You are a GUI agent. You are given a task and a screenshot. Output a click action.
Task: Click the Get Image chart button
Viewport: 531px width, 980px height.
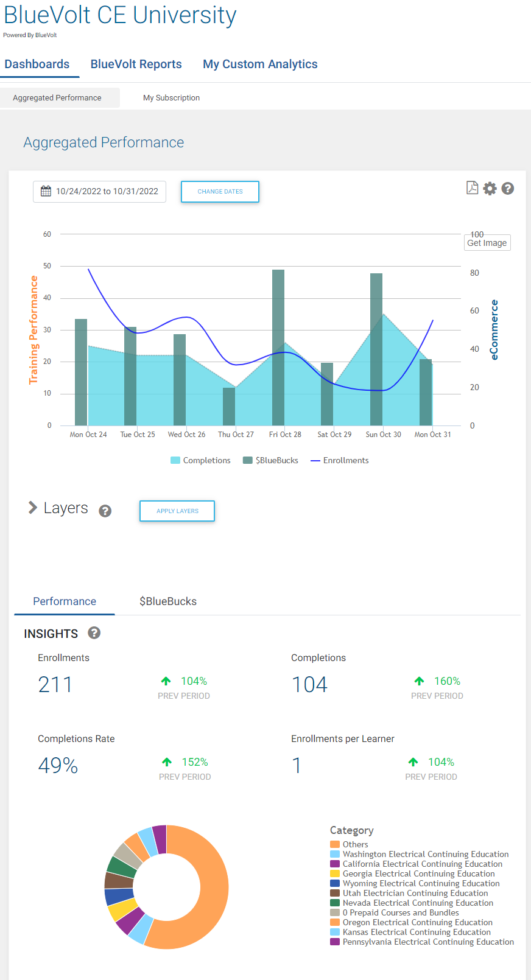[487, 243]
